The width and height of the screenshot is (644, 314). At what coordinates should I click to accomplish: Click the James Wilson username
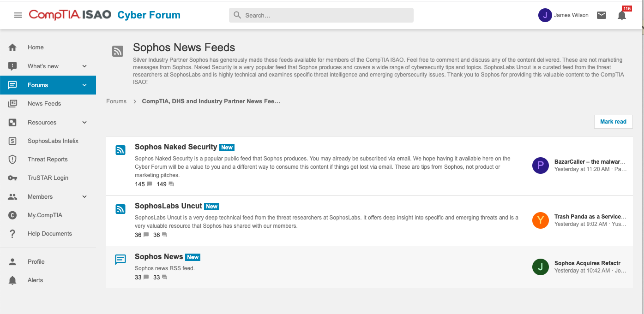click(571, 15)
